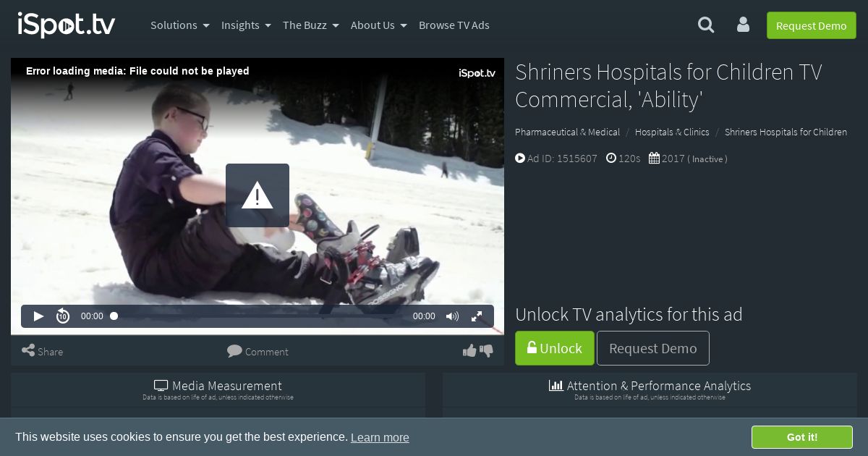Play the video with the play button
868x456 pixels.
point(39,316)
